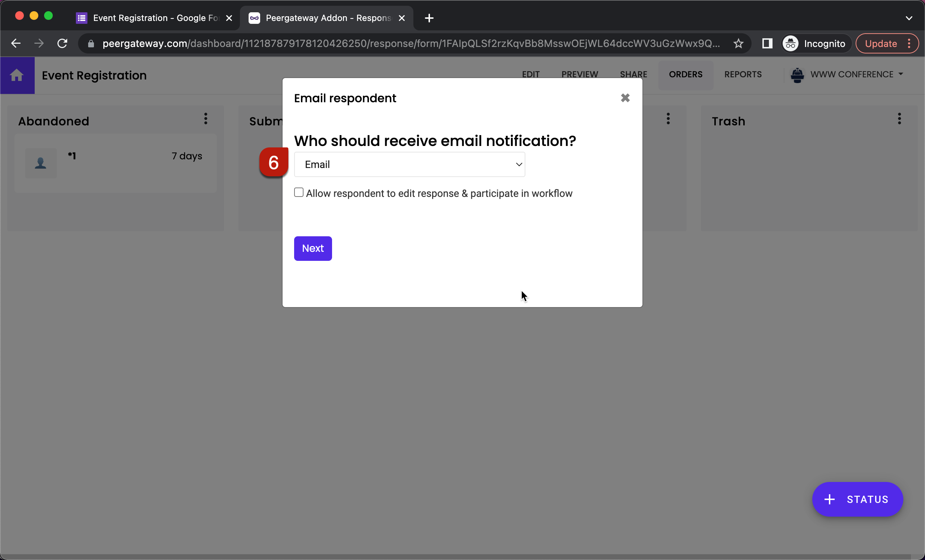Click the WWW Conference globe icon
Screen dimensions: 925x560
[x=797, y=75]
